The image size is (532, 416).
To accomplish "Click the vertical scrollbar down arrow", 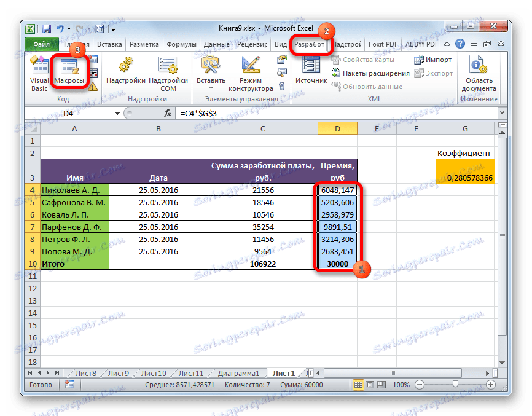I will pos(503,363).
